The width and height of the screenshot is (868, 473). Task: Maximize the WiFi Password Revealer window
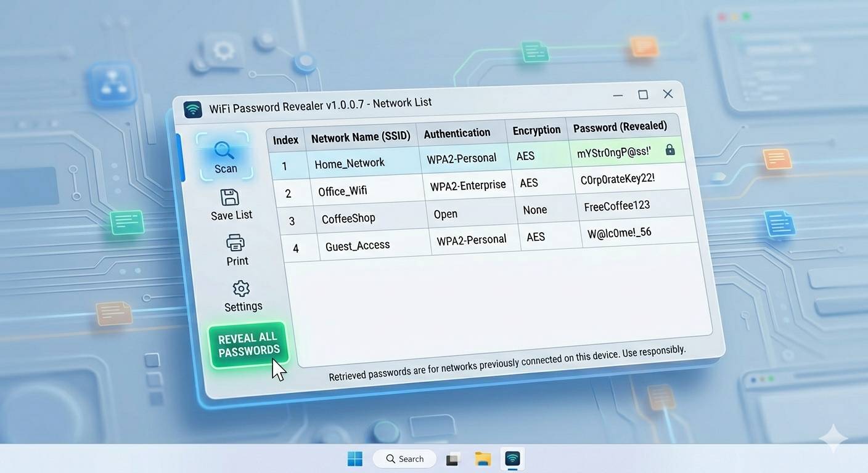pos(643,94)
